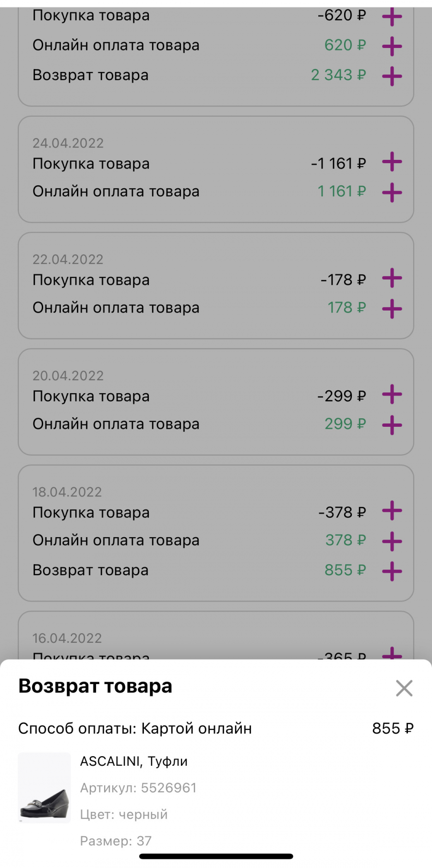This screenshot has height=868, width=432.
Task: Expand the 1 161 ₽ online payment entry
Action: (392, 193)
